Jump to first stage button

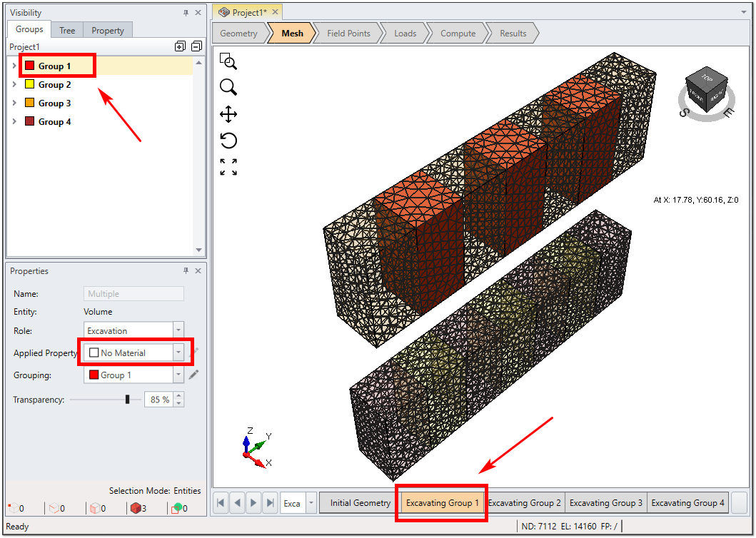(221, 503)
